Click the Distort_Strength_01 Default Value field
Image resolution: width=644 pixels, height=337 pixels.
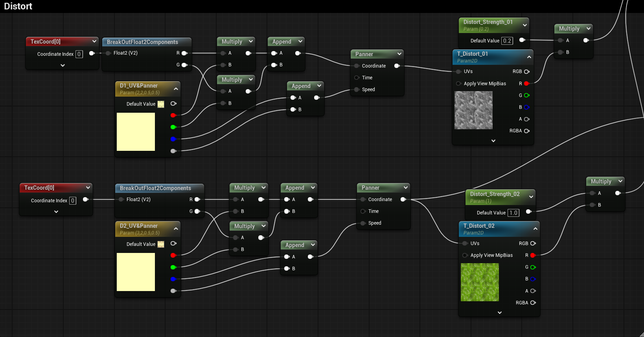[x=507, y=41]
